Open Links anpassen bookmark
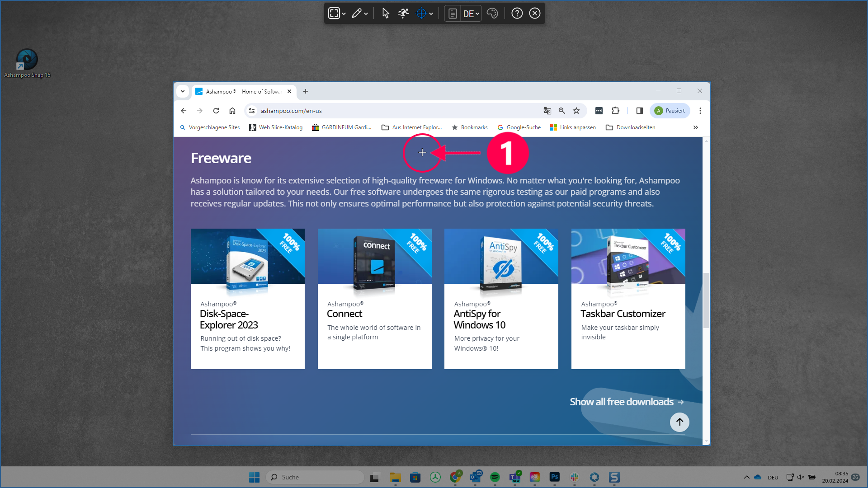The height and width of the screenshot is (488, 868). click(573, 127)
